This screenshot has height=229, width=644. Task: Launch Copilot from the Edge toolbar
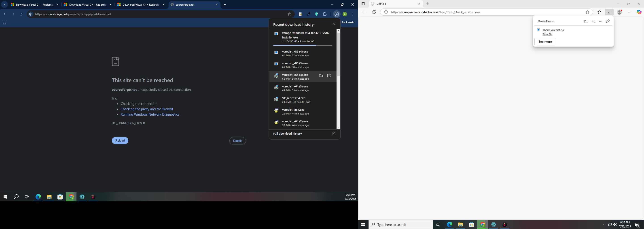click(639, 12)
